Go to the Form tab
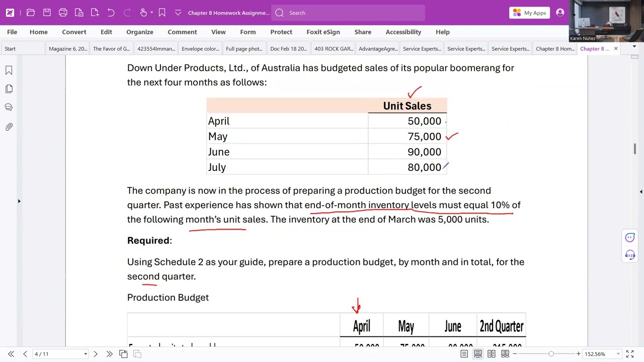 [x=248, y=32]
